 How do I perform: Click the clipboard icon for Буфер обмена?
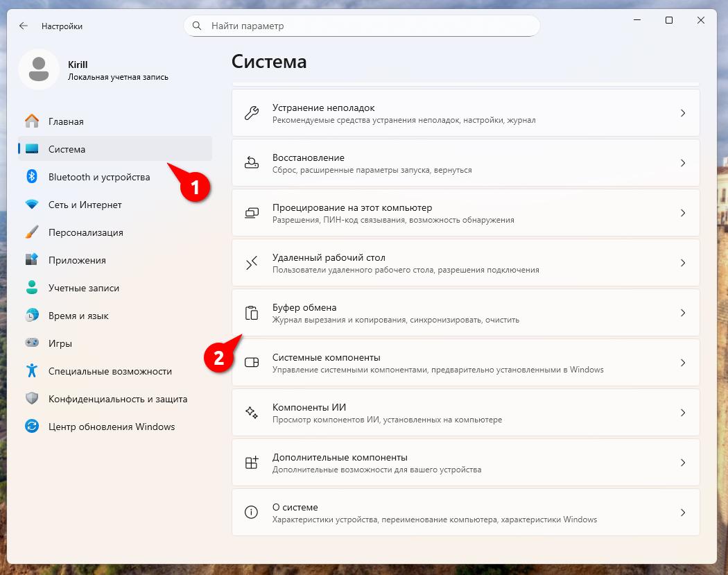point(252,313)
